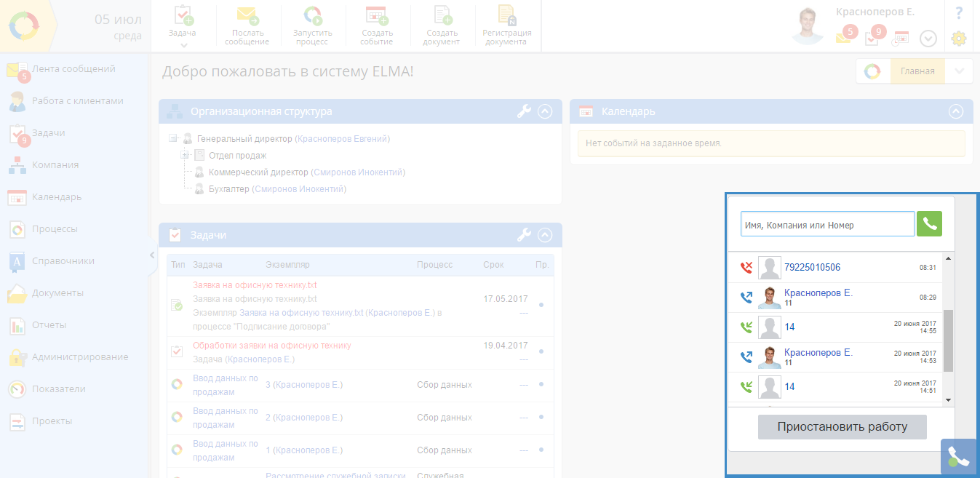Collapse the Calendar panel
Image resolution: width=980 pixels, height=478 pixels.
pyautogui.click(x=956, y=111)
